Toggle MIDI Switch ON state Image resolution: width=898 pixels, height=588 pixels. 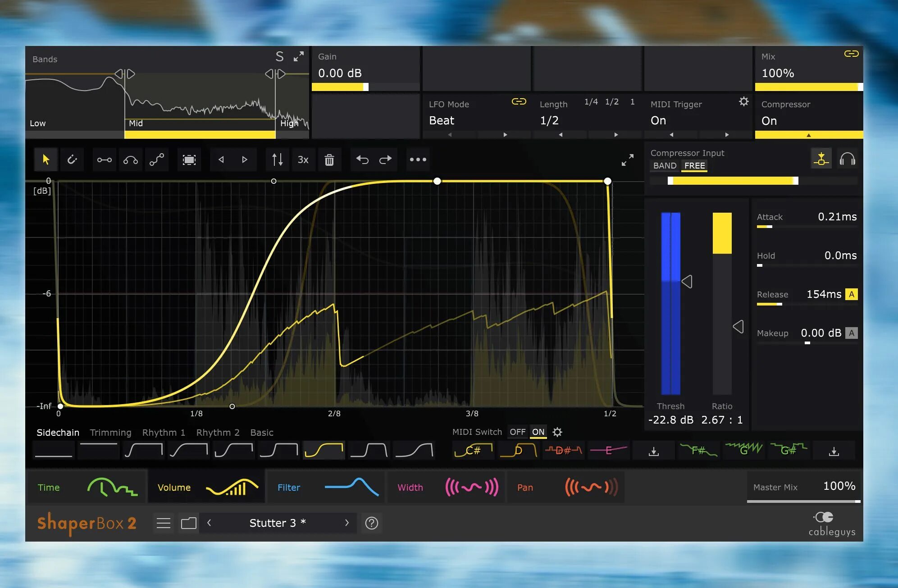(537, 432)
